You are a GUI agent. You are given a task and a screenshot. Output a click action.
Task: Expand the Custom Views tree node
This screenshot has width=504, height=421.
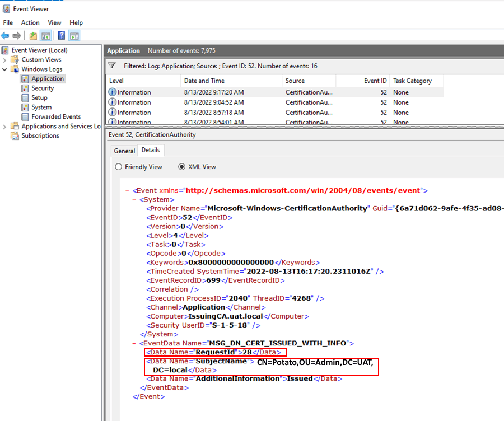click(4, 60)
